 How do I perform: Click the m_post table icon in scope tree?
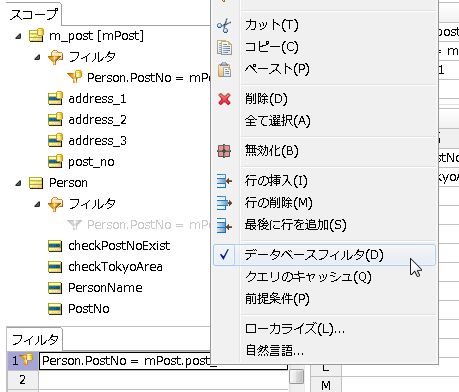36,35
